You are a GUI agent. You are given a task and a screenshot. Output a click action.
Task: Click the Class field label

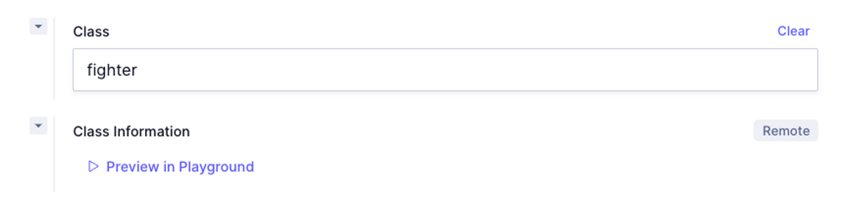tap(91, 31)
